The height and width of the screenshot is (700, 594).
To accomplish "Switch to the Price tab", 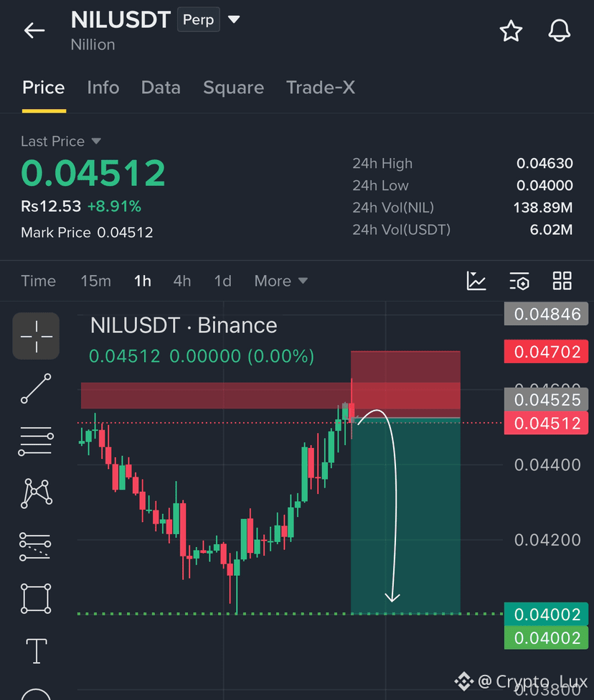I will pyautogui.click(x=44, y=88).
